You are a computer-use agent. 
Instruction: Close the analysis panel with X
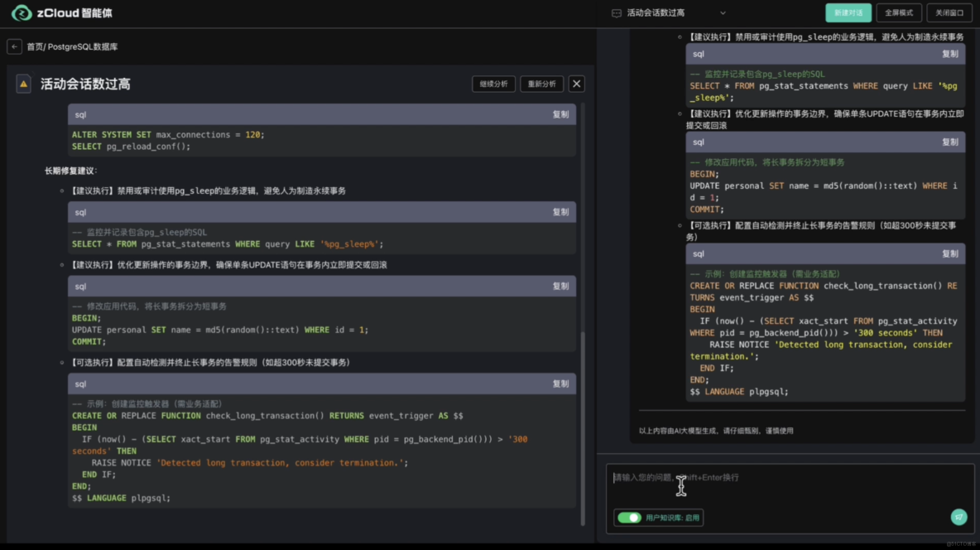click(x=576, y=84)
